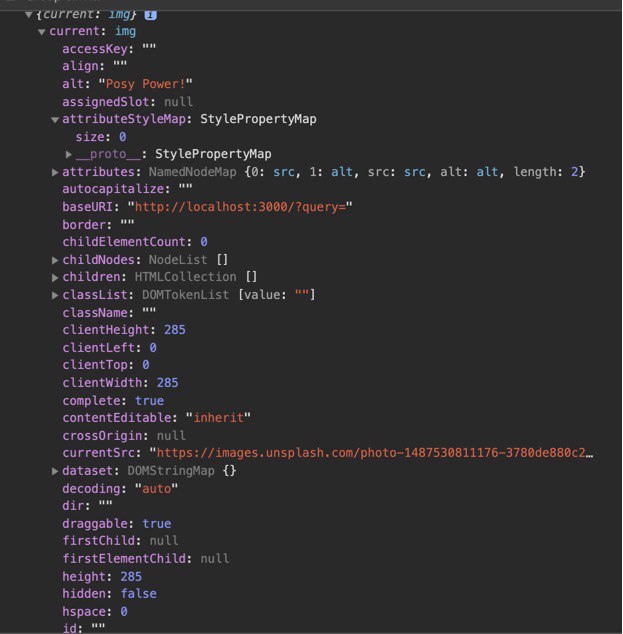Select the alt "Posy Power!" property row
Viewport: 623px width, 634px height.
tap(127, 84)
